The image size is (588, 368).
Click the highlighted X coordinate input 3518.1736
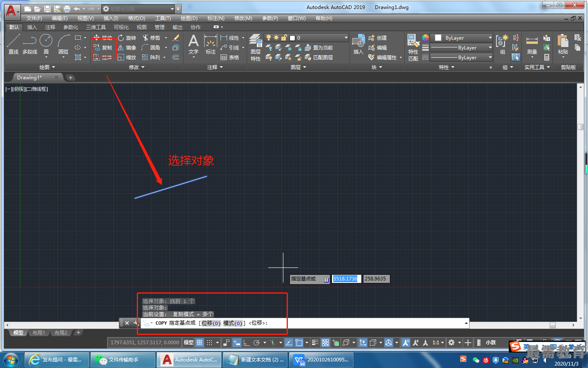click(346, 279)
